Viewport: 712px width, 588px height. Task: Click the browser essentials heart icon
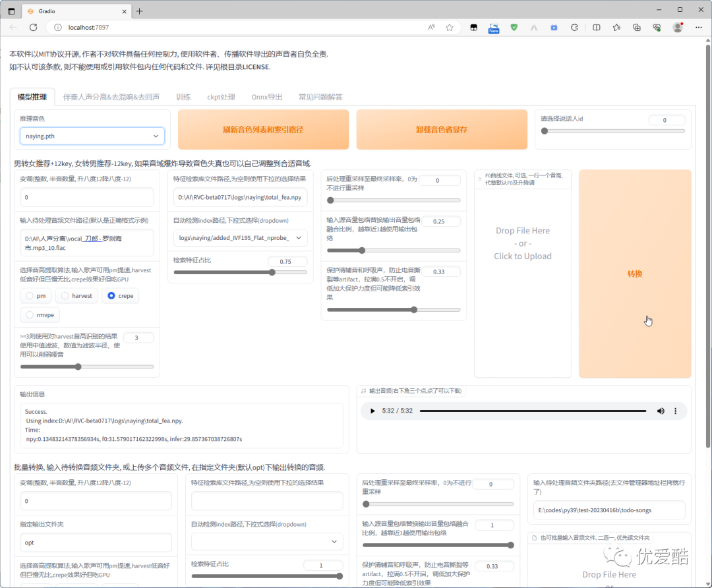[x=657, y=27]
